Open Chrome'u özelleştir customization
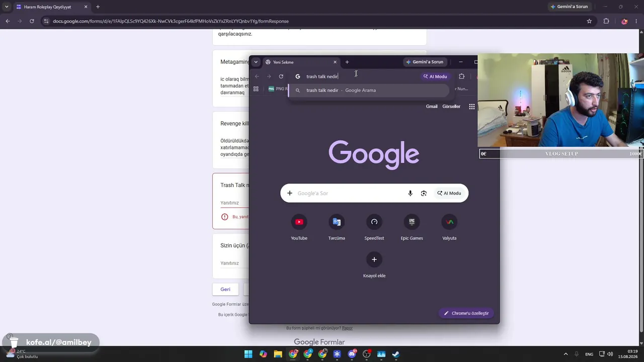The width and height of the screenshot is (644, 362). point(466,313)
